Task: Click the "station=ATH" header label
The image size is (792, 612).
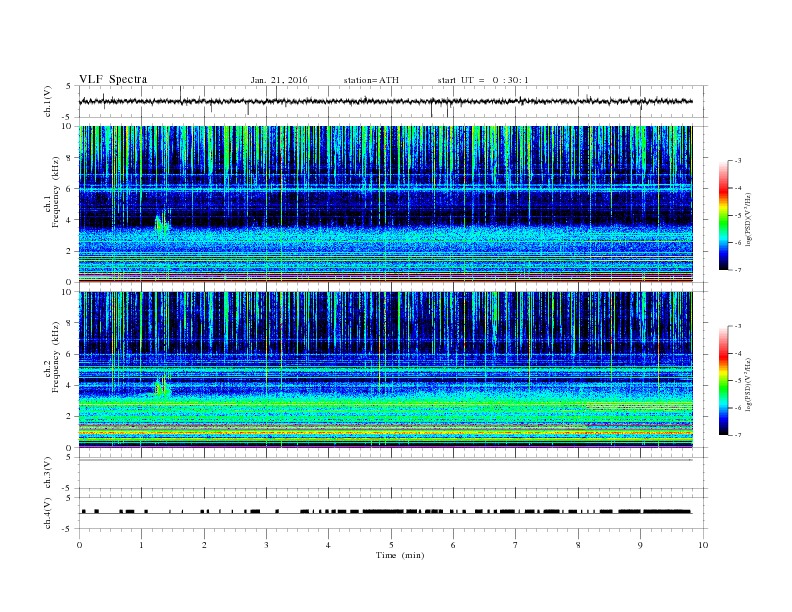Action: click(371, 80)
